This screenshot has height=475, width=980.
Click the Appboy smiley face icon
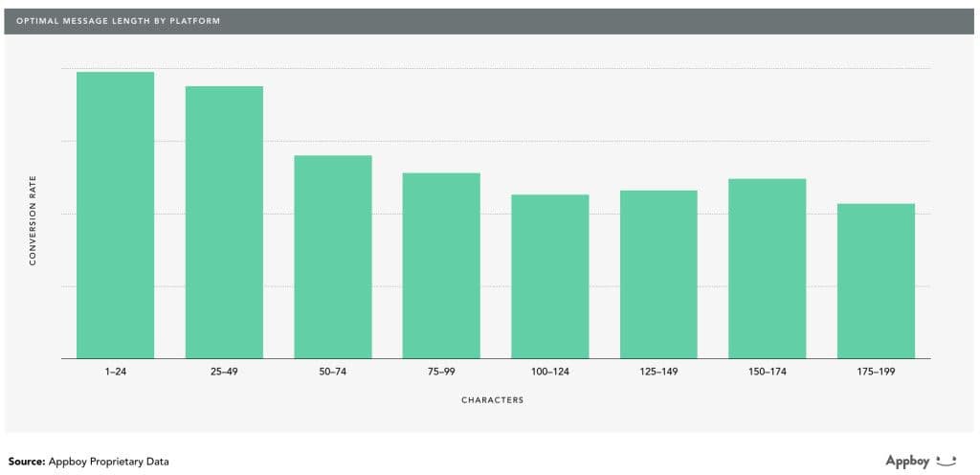click(x=947, y=460)
